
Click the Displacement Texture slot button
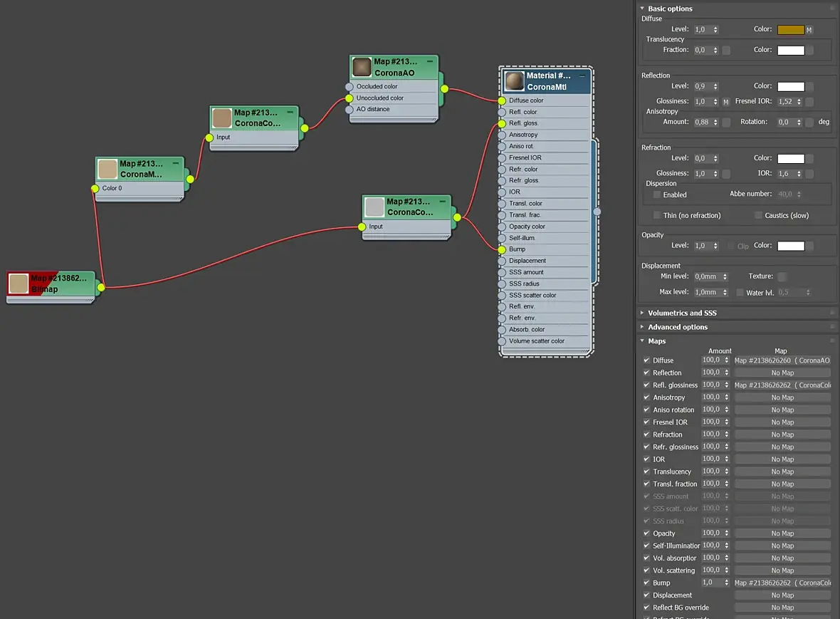pyautogui.click(x=782, y=277)
